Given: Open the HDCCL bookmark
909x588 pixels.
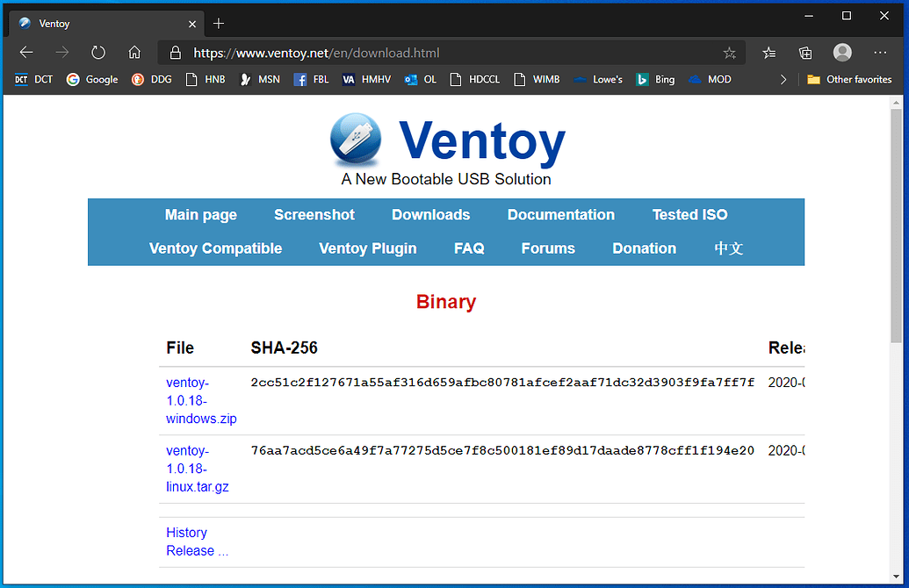Looking at the screenshot, I should [475, 79].
